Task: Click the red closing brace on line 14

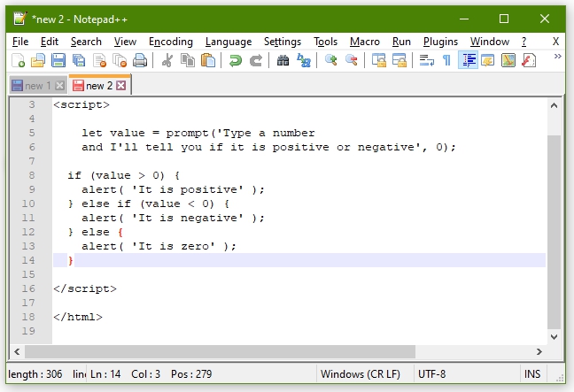Action: click(71, 261)
